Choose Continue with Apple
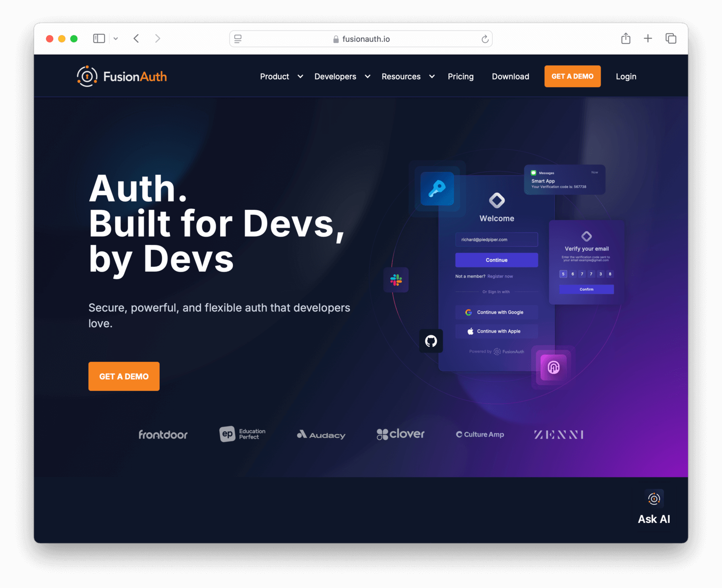The image size is (722, 588). (496, 331)
